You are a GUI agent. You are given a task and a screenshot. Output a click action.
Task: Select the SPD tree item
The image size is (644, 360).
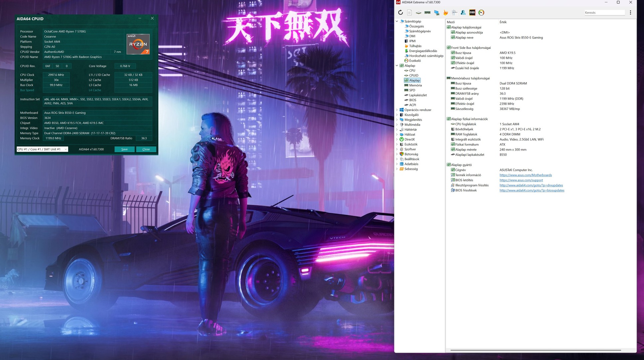[412, 90]
